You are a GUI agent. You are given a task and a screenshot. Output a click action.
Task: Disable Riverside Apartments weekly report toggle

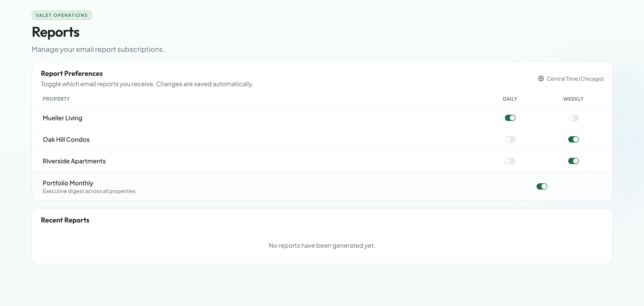[573, 161]
